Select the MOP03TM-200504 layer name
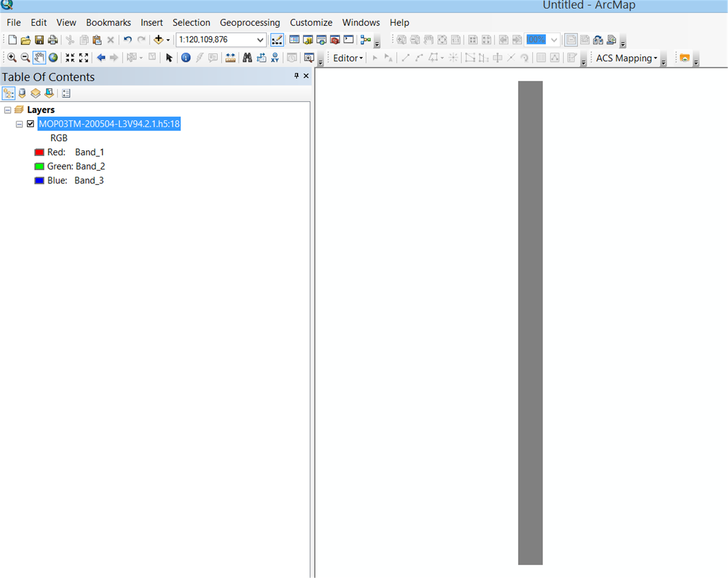 tap(109, 124)
